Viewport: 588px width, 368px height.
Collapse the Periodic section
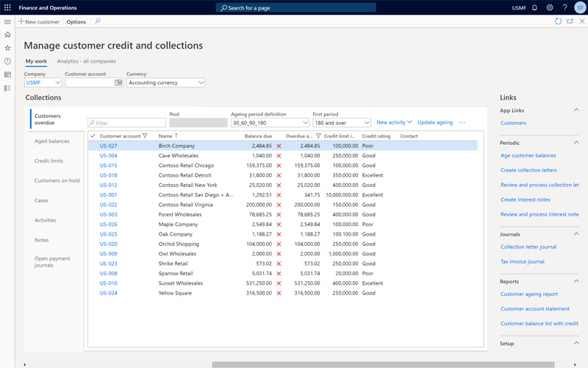(x=576, y=143)
